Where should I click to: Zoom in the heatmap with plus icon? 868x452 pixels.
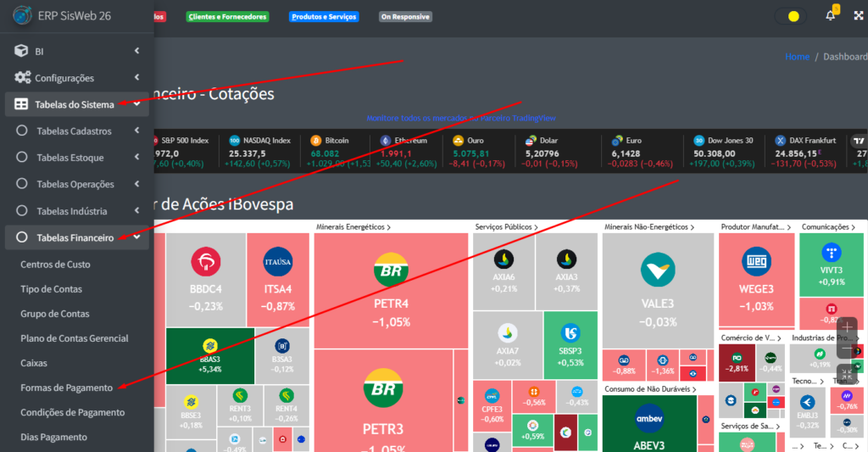click(846, 327)
